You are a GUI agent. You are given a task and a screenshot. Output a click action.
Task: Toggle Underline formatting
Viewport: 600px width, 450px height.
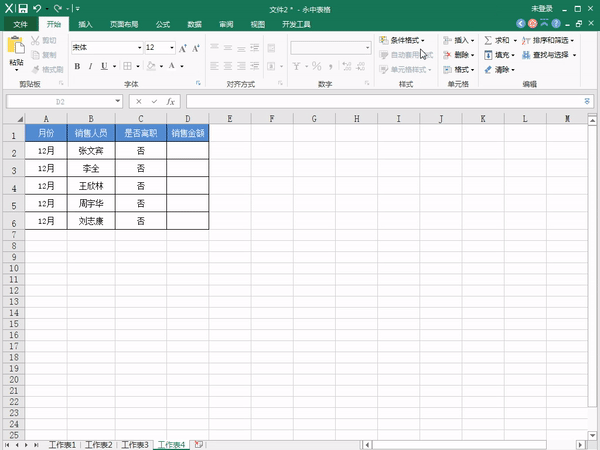pos(104,66)
